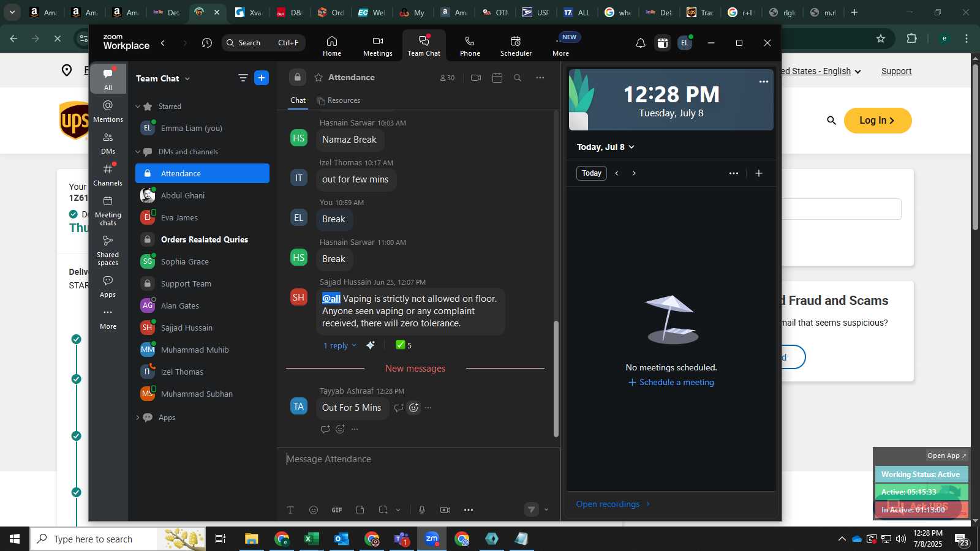This screenshot has width=980, height=551.
Task: Click the chat scrollbar in Attendance
Action: click(x=556, y=378)
